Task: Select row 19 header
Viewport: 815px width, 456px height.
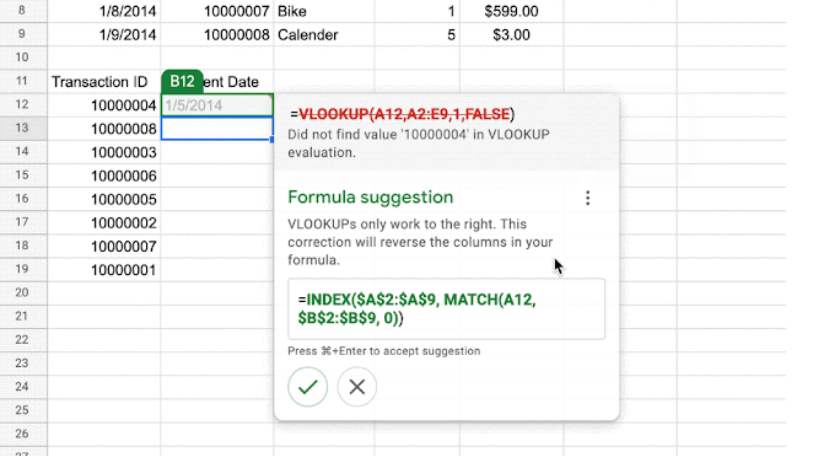Action: (x=23, y=270)
